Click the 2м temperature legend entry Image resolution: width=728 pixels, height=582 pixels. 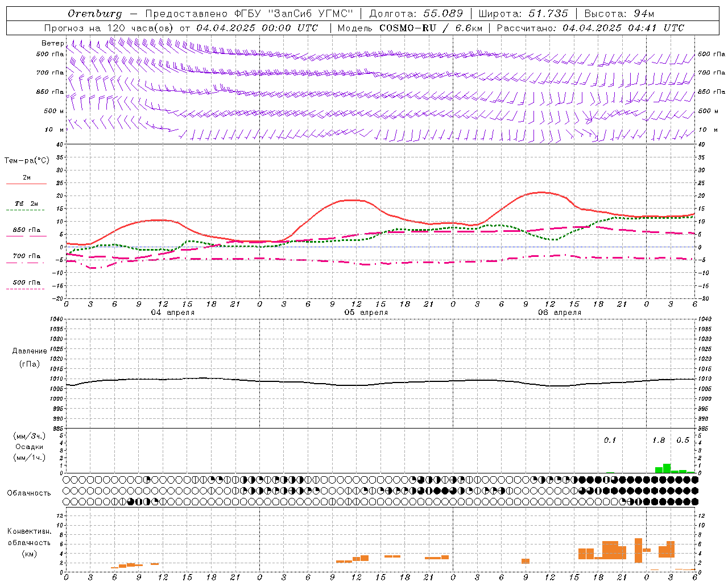click(27, 177)
